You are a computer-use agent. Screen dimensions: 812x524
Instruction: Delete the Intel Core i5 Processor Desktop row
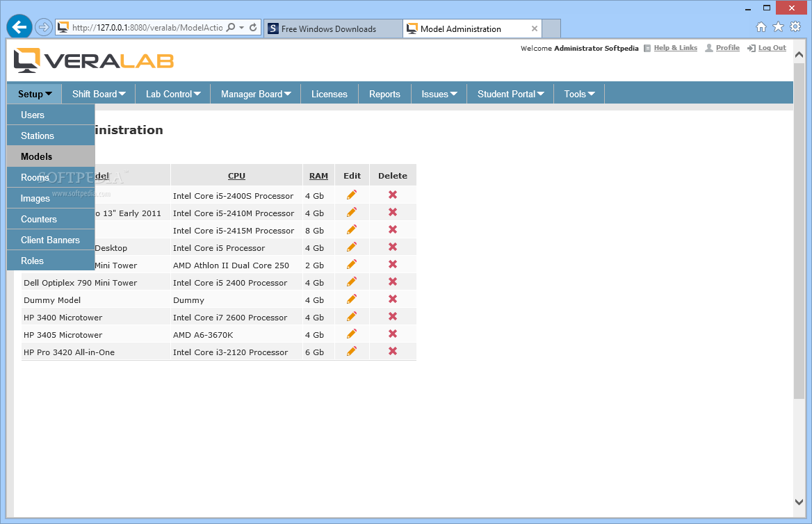[393, 247]
